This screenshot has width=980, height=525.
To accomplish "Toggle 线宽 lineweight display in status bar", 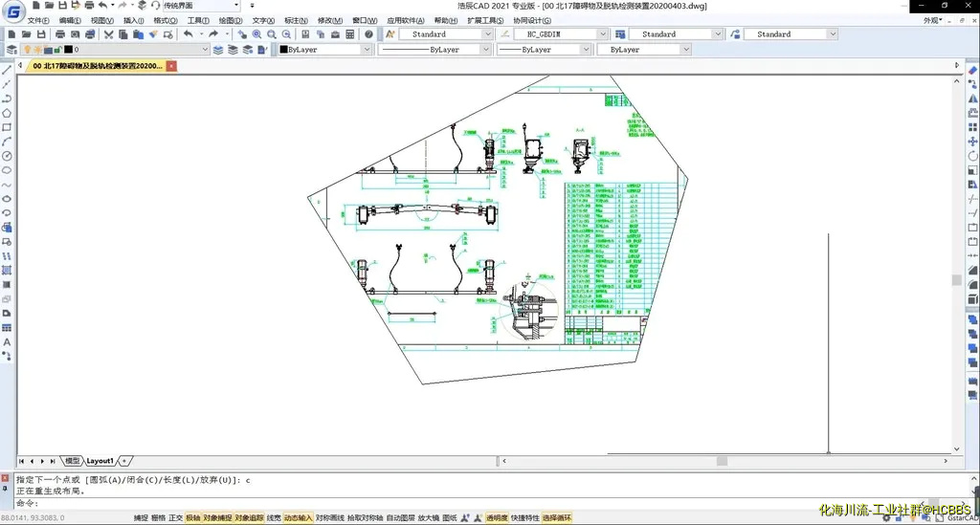I will [x=274, y=518].
